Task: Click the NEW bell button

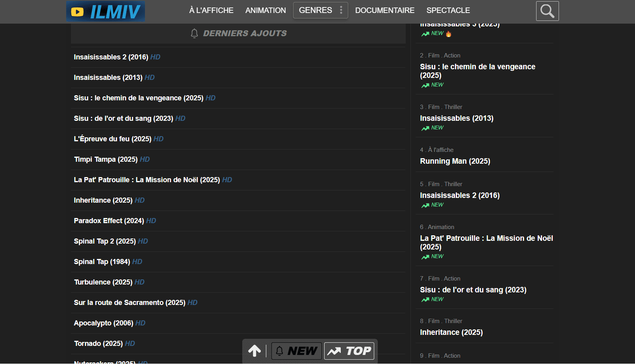Action: click(297, 351)
